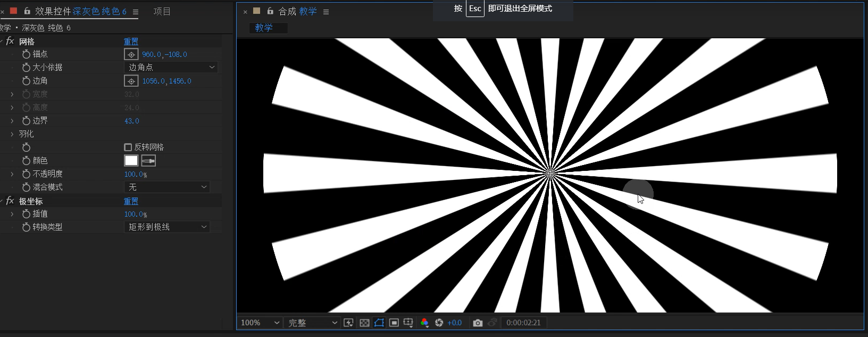Click the 边角 point picker crosshair
Screen dimensions: 868x337
click(131, 81)
